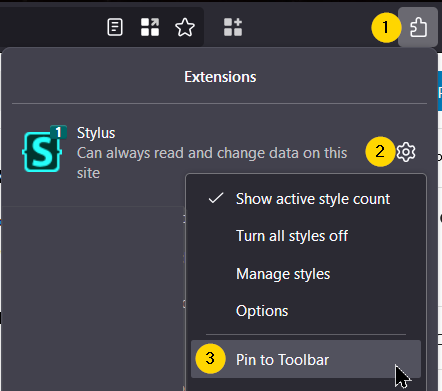Click the grid with arrow address bar icon

(150, 27)
